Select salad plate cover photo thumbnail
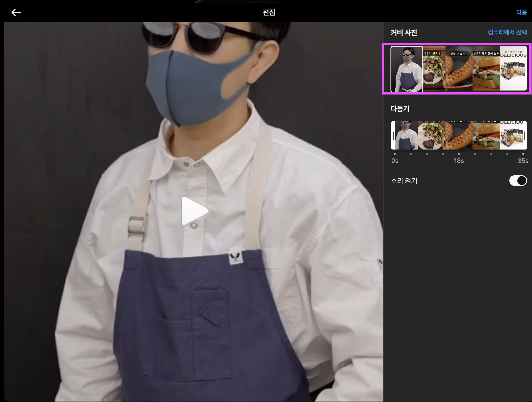Image resolution: width=532 pixels, height=402 pixels. coord(434,69)
